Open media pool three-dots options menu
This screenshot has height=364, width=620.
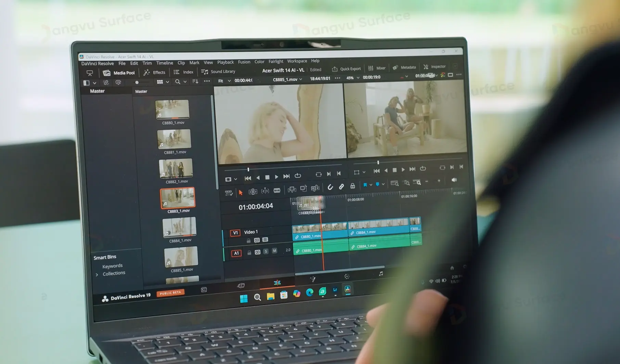click(x=207, y=81)
